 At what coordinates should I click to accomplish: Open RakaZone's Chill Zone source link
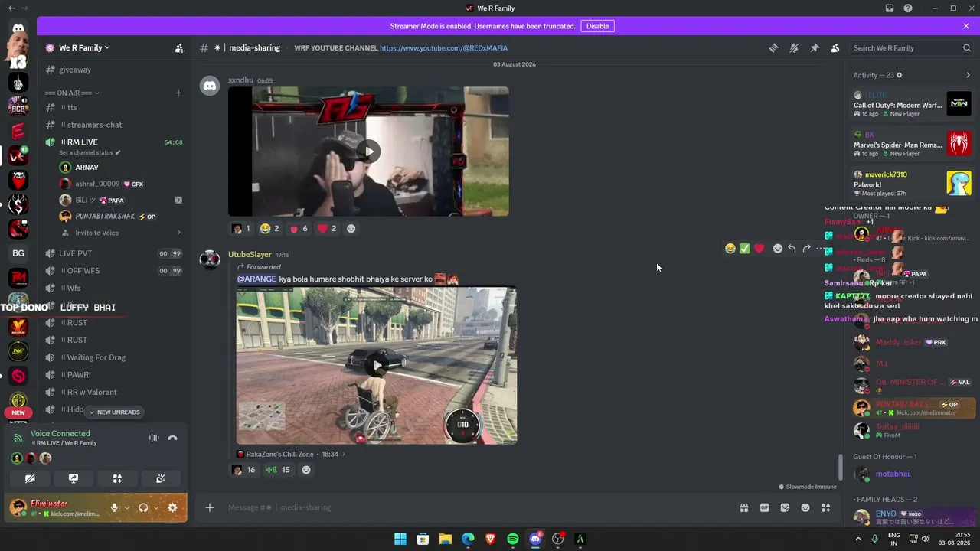click(292, 454)
